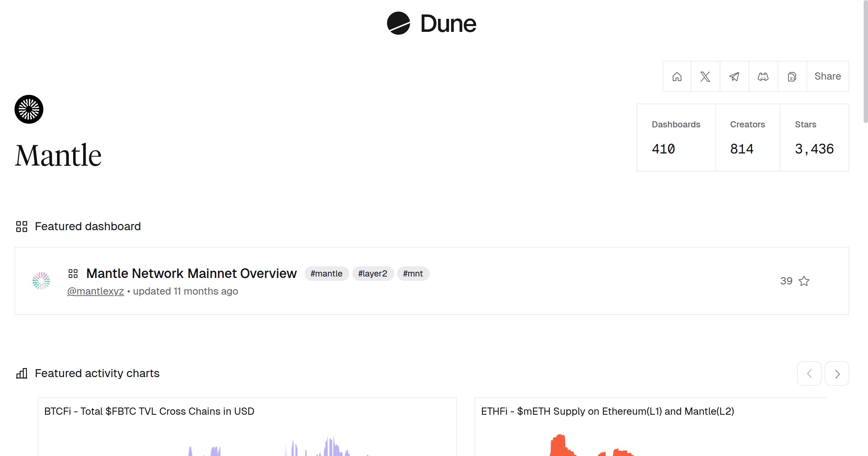Viewport: 868px width, 456px height.
Task: Open ETHFi $mETH Supply chart
Action: (607, 411)
